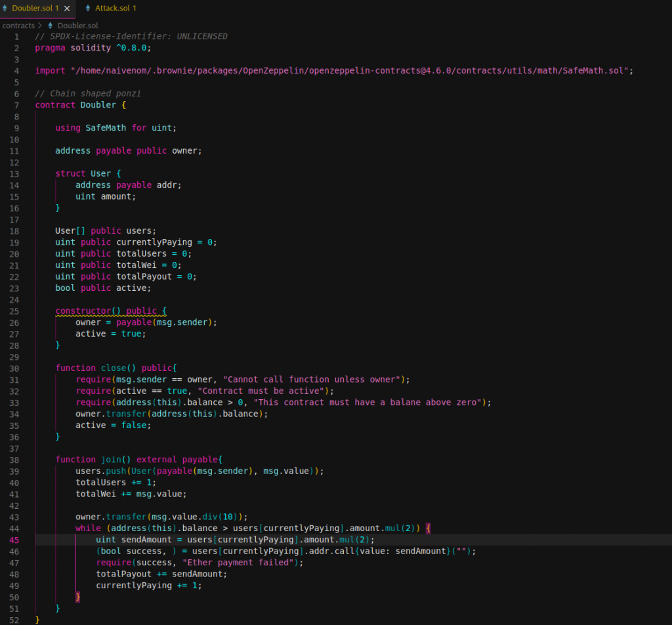This screenshot has height=625, width=672.
Task: Click the Solidity icon on Attack.sol tab
Action: click(89, 8)
